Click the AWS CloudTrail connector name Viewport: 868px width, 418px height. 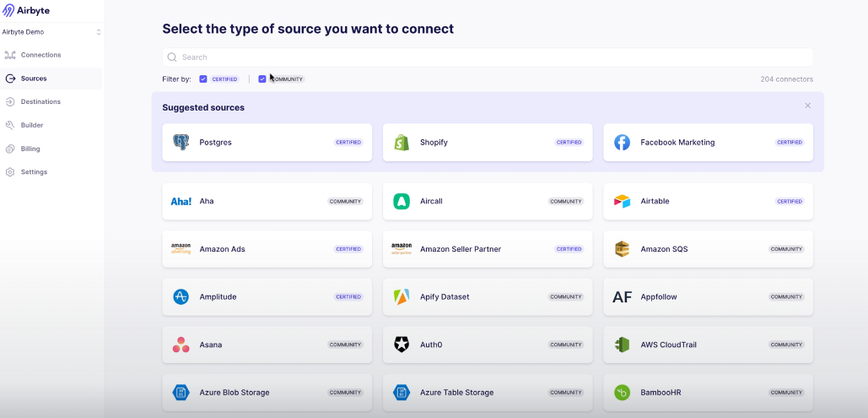point(669,345)
